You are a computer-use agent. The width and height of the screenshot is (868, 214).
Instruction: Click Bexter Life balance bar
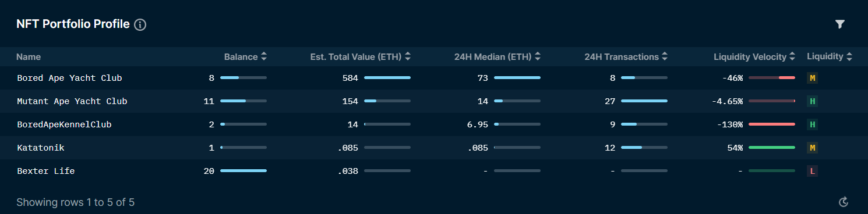244,171
